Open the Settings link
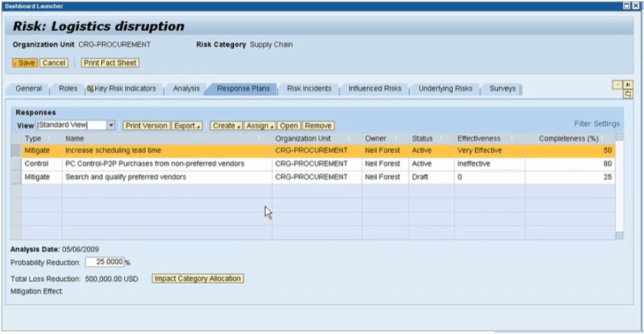This screenshot has height=334, width=644. coord(606,124)
